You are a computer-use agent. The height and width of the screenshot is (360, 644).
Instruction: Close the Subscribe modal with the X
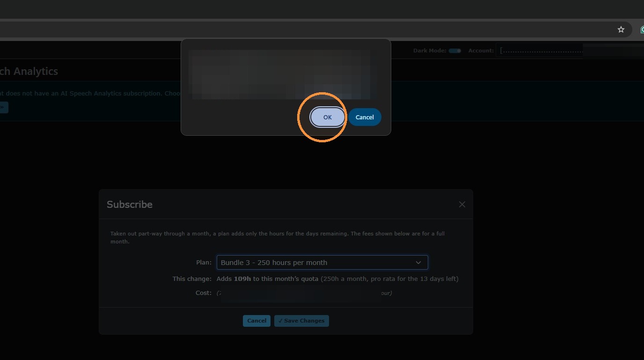click(x=462, y=204)
